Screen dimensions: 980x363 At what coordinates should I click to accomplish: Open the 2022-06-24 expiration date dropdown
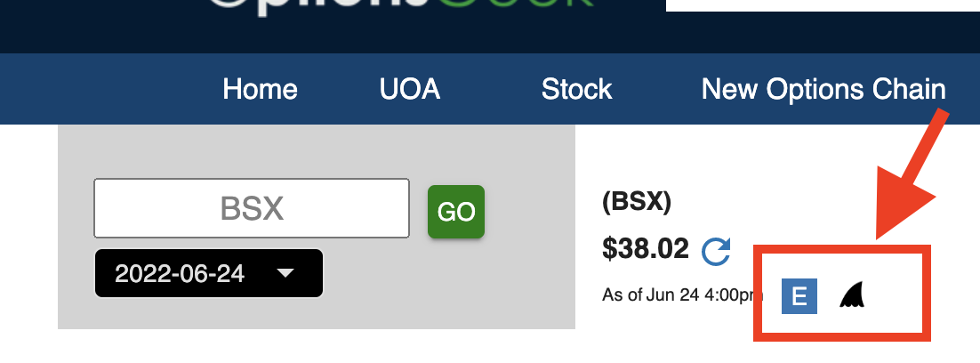click(x=209, y=273)
